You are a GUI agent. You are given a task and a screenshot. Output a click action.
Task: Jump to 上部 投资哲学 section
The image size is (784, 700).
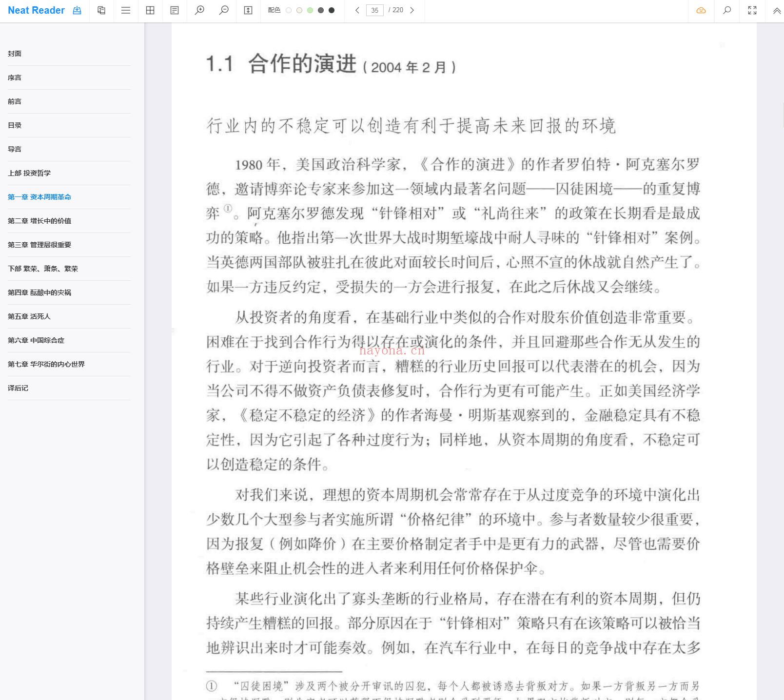point(69,173)
